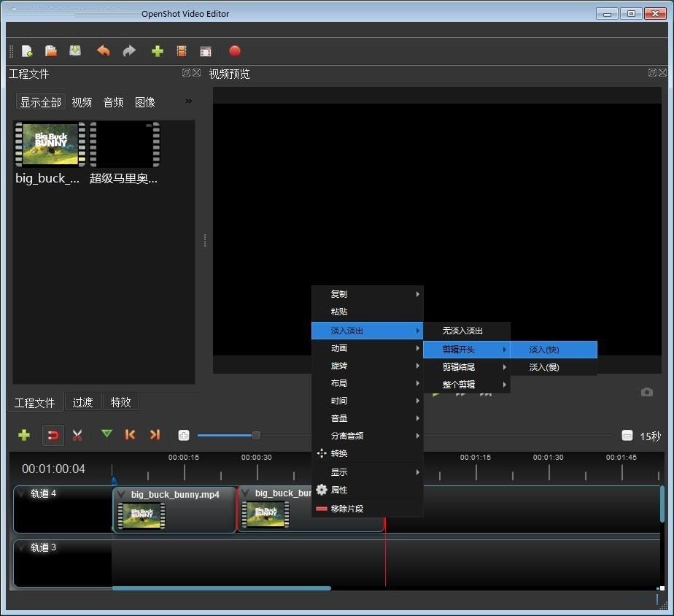Switch to the 图像 filter
Image resolution: width=674 pixels, height=616 pixels.
click(x=145, y=102)
